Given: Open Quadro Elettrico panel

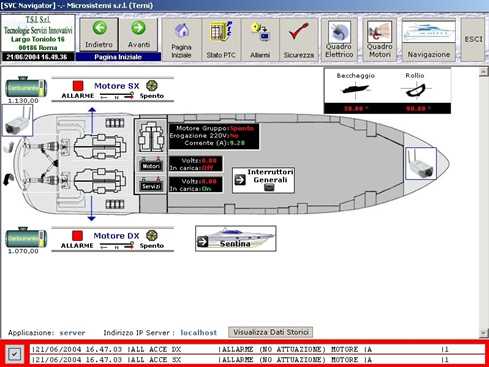Looking at the screenshot, I should 339,40.
